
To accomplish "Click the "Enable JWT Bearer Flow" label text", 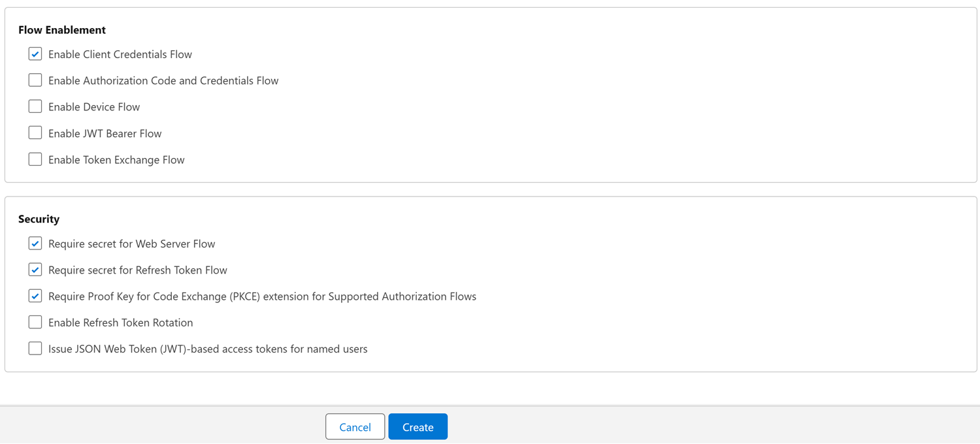I will (x=105, y=134).
